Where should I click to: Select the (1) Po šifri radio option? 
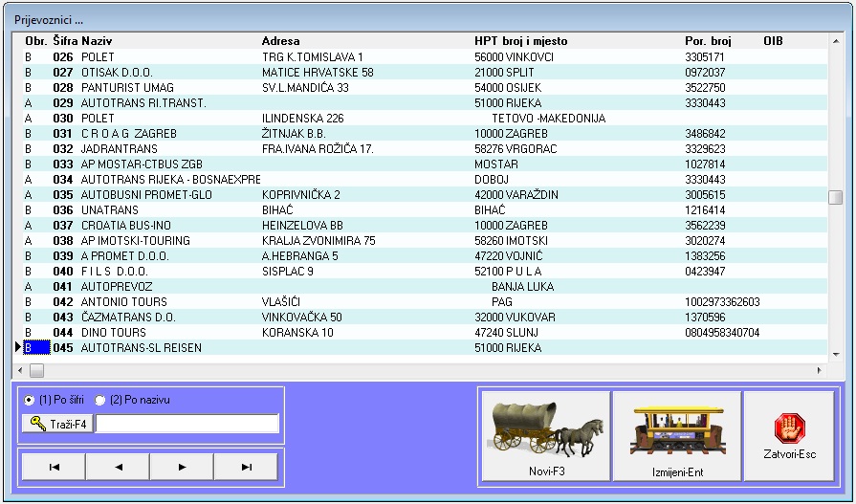click(30, 400)
